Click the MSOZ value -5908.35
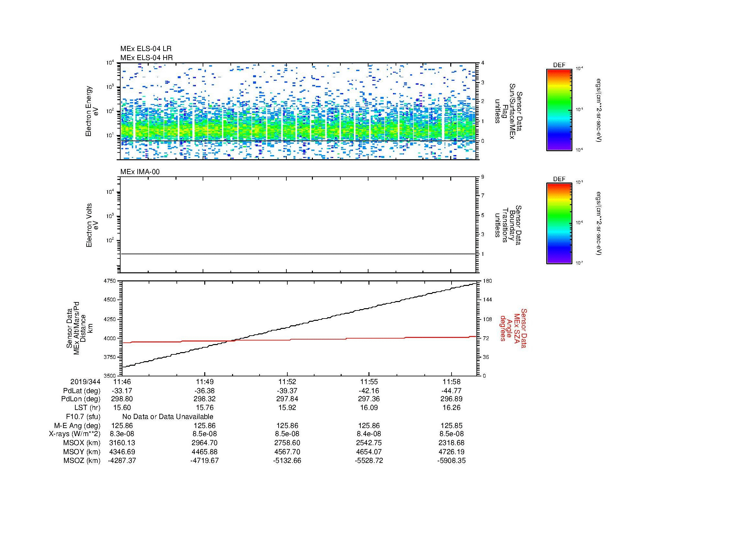Image resolution: width=756 pixels, height=534 pixels. click(452, 461)
